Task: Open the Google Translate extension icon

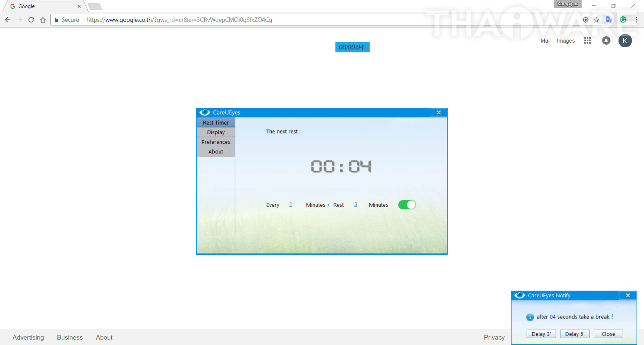Action: click(x=609, y=20)
